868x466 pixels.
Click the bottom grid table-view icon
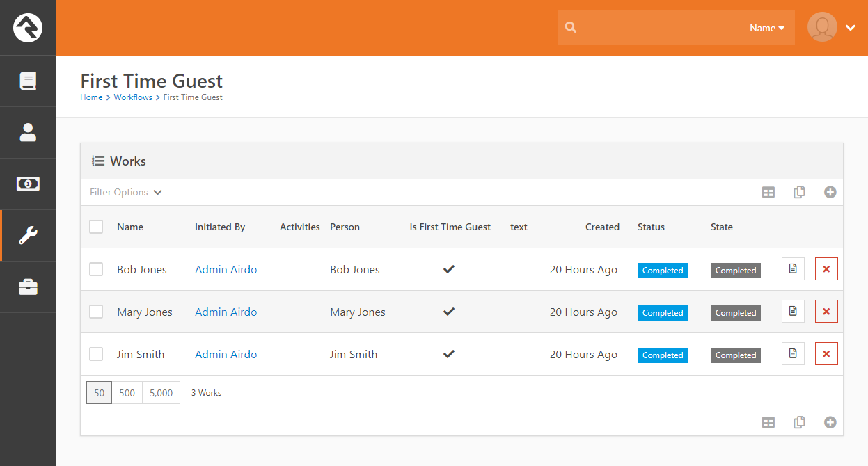pyautogui.click(x=768, y=422)
